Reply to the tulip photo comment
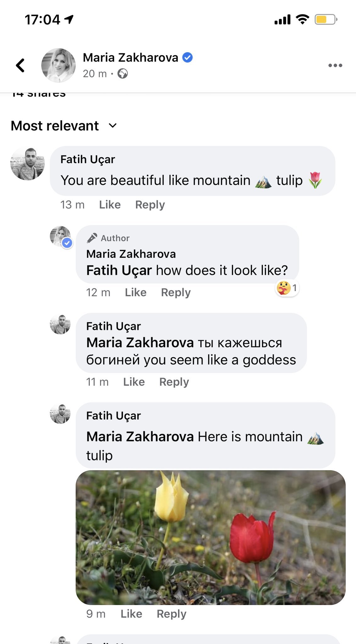The image size is (356, 644). click(x=171, y=614)
